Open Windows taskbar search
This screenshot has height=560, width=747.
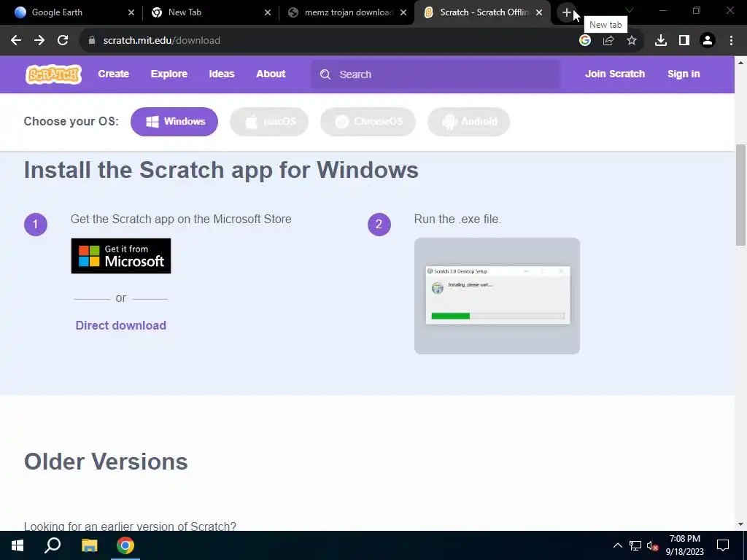click(53, 545)
